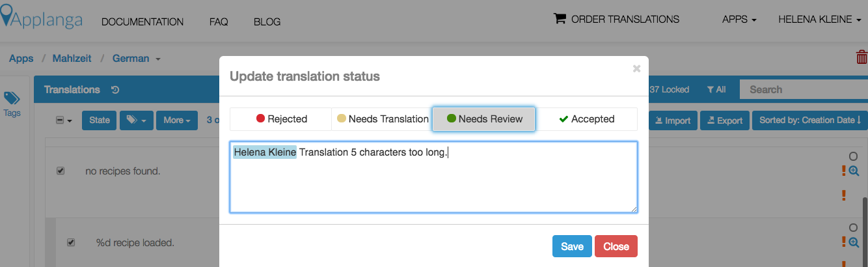The width and height of the screenshot is (868, 267).
Task: Toggle checkbox for '%d recipe loaded.'
Action: (71, 242)
